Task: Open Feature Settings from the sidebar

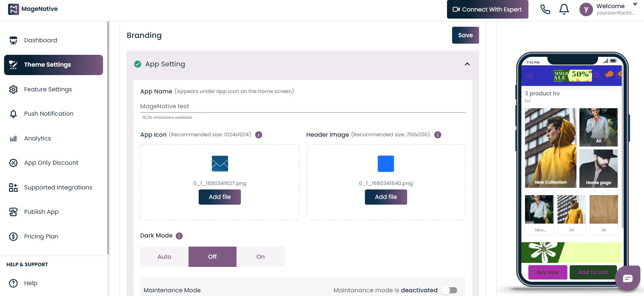Action: (53, 89)
